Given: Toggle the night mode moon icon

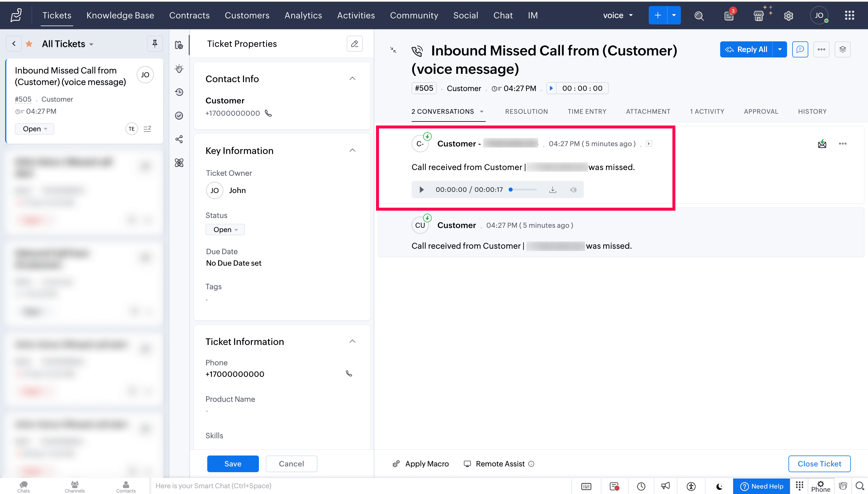Looking at the screenshot, I should click(x=719, y=486).
